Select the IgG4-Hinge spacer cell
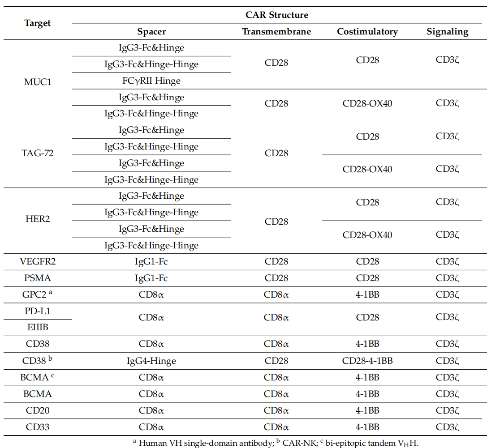Viewport: 487px width, 448px height. (151, 361)
